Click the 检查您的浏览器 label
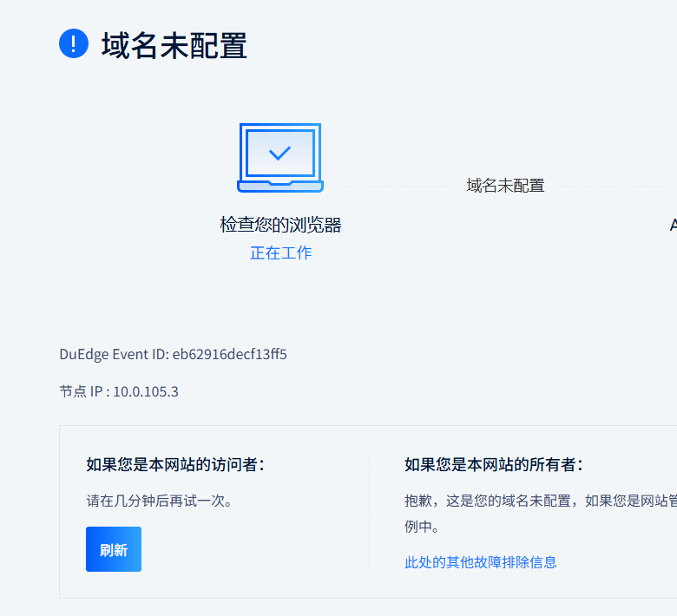The height and width of the screenshot is (616, 677). coord(280,226)
